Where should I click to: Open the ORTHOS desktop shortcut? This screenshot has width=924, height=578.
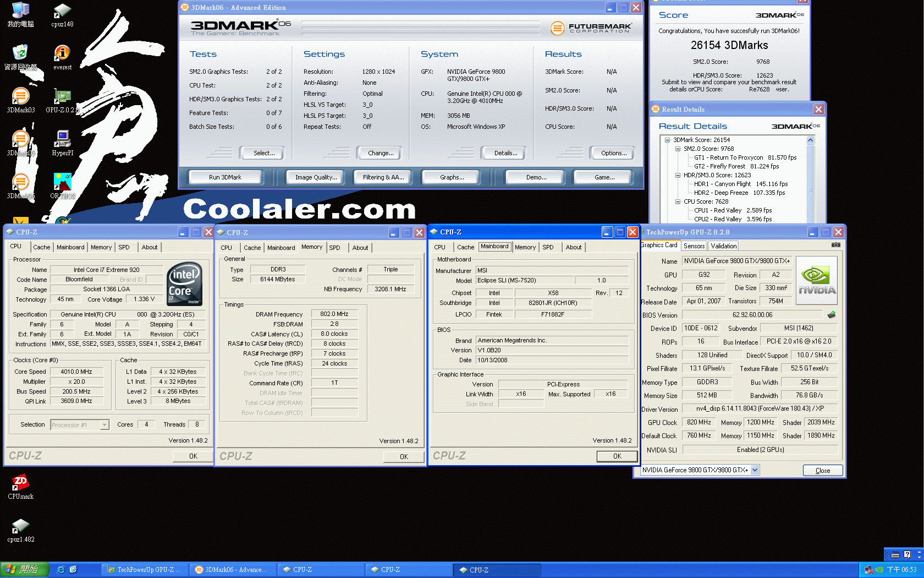click(x=62, y=186)
